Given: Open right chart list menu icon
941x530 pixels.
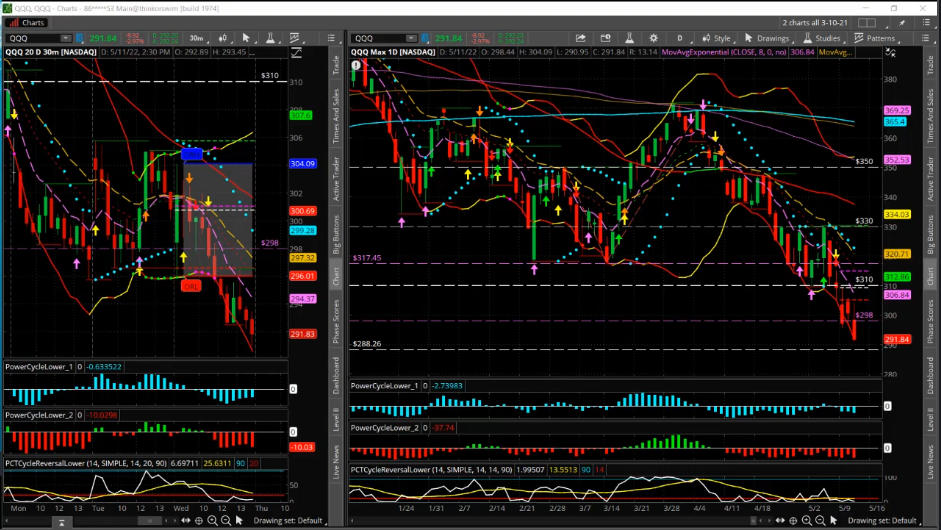Looking at the screenshot, I should pos(925,38).
